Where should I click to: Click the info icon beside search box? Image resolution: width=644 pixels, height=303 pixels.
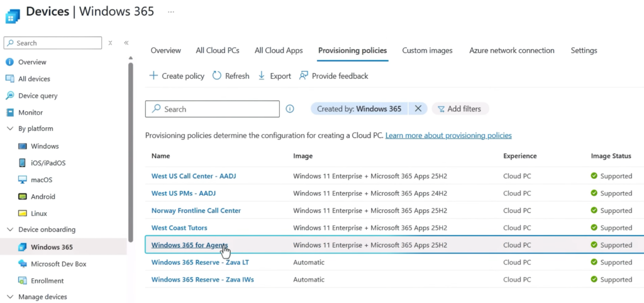click(290, 109)
